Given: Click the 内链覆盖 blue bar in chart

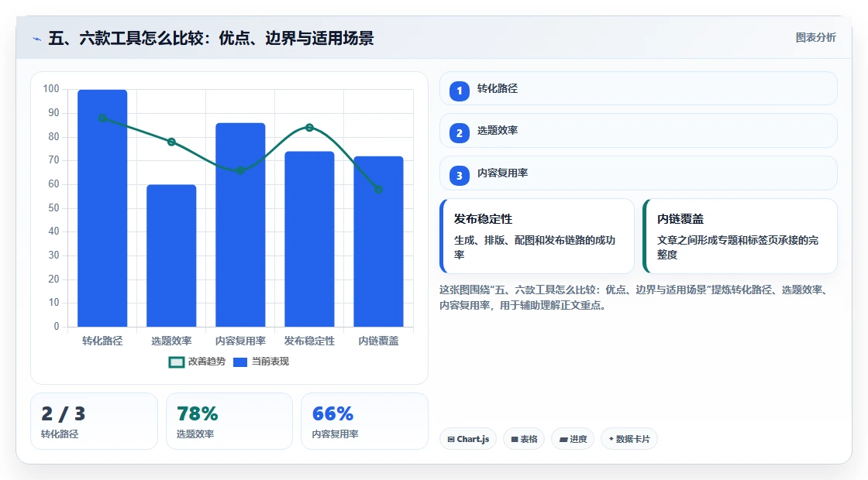Looking at the screenshot, I should pyautogui.click(x=379, y=241).
